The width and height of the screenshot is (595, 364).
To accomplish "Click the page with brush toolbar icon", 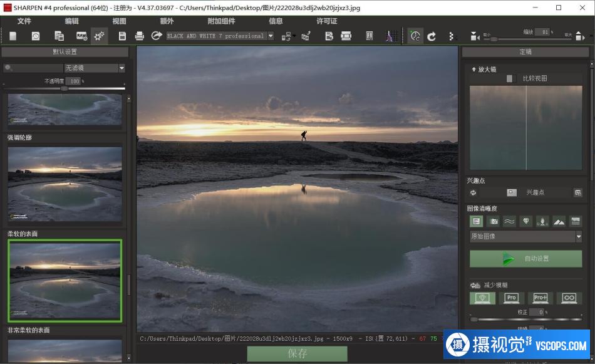I will click(329, 36).
